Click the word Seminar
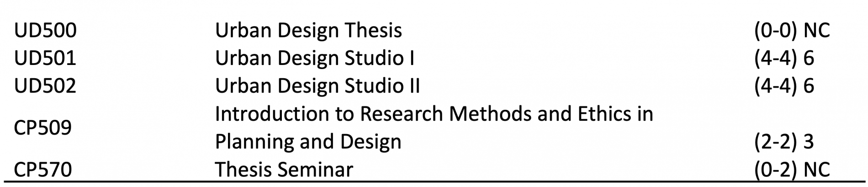 (315, 170)
